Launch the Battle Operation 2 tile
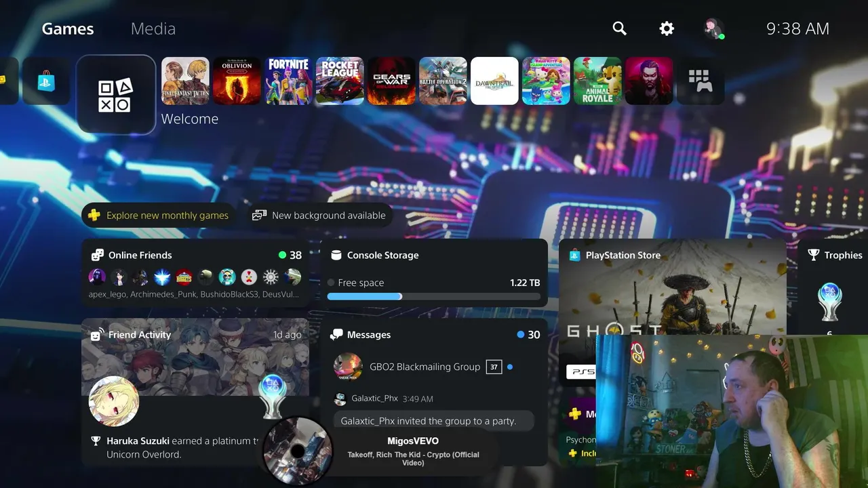 pos(443,81)
